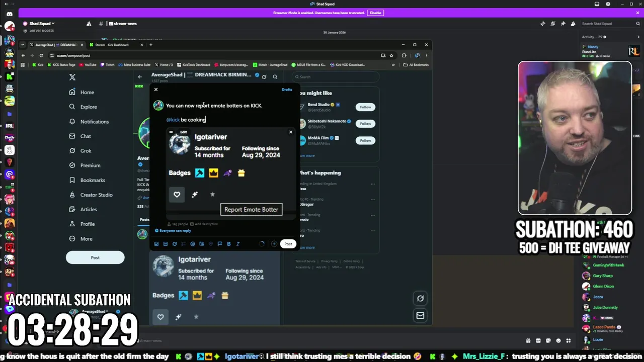Open Notifications in X sidebar

tap(89, 122)
